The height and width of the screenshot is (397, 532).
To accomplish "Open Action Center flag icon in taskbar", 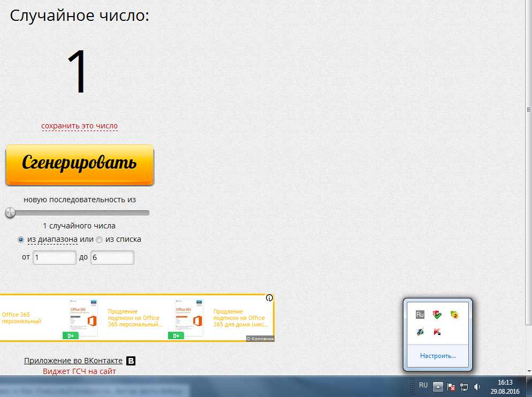I will click(451, 386).
